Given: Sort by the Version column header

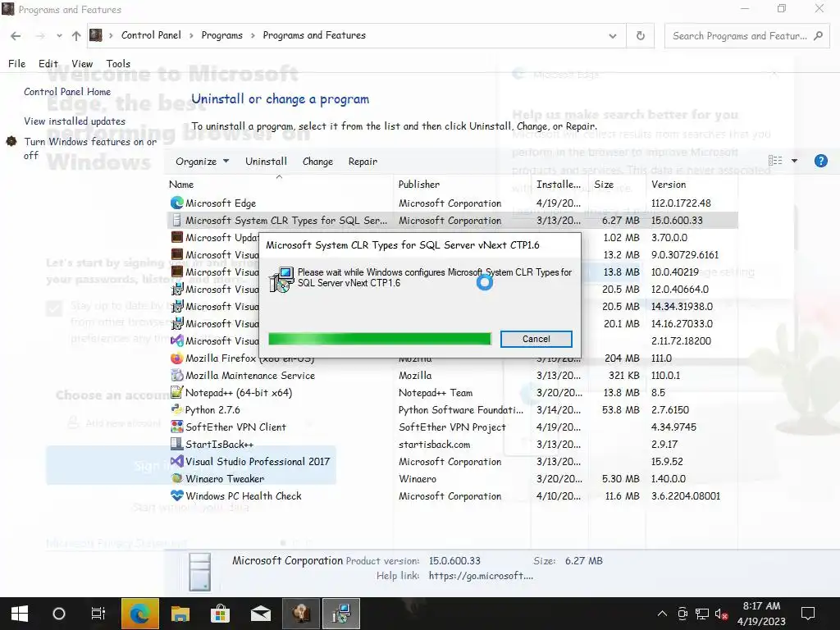Looking at the screenshot, I should click(x=691, y=185).
